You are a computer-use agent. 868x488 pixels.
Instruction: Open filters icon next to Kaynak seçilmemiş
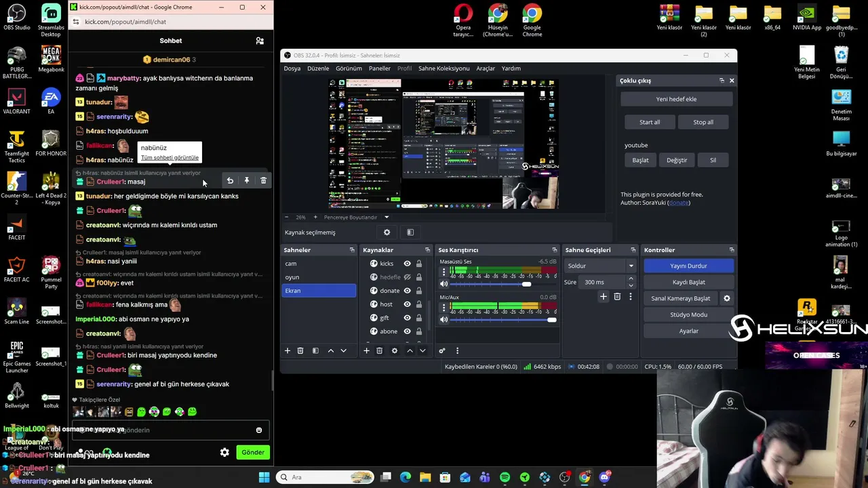point(410,232)
